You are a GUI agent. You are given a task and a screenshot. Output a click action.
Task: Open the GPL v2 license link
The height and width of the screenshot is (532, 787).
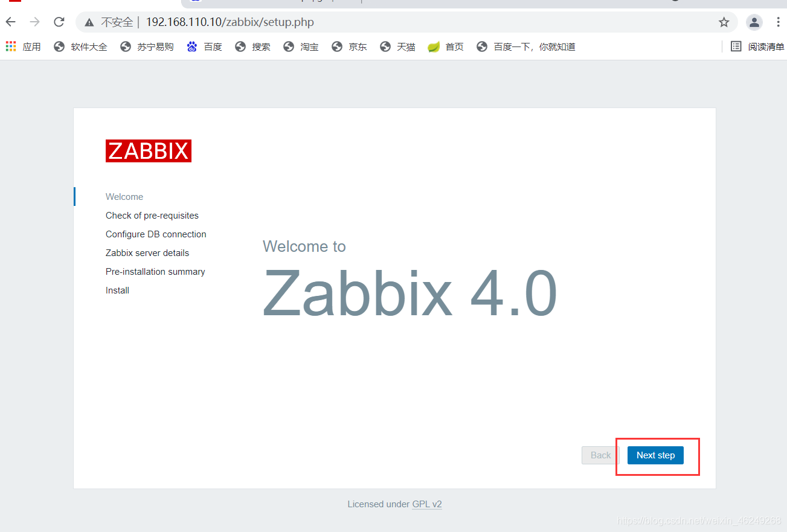(x=427, y=504)
